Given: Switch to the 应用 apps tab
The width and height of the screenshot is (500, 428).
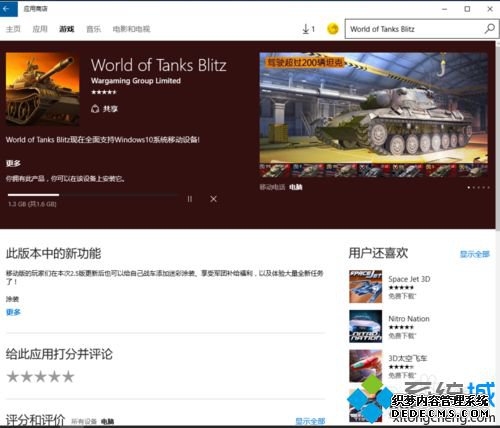Looking at the screenshot, I should 40,29.
